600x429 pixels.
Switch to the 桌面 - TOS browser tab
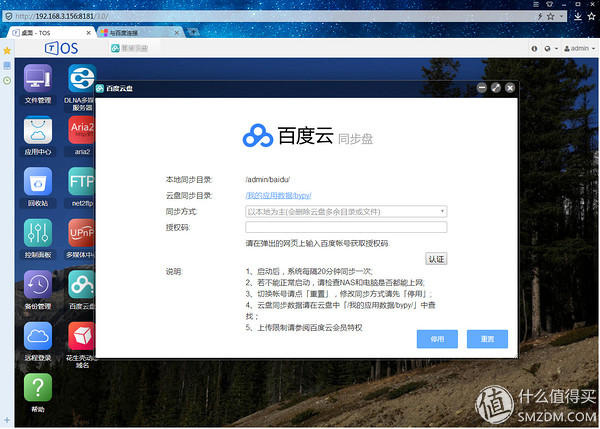coord(50,33)
